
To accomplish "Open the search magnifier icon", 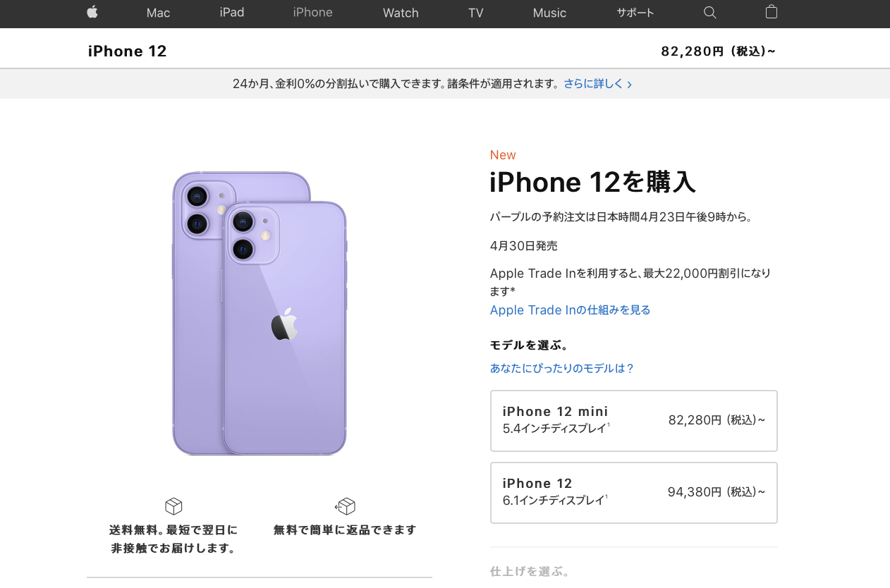I will 710,12.
